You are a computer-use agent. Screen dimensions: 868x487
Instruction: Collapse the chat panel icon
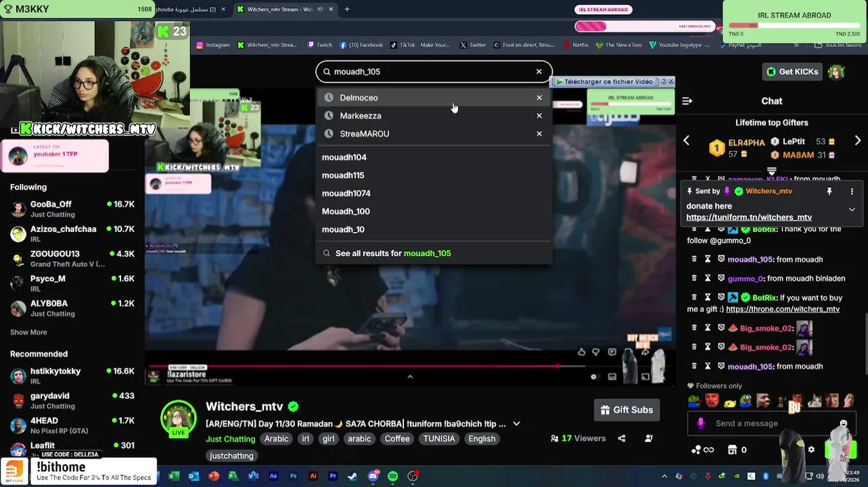click(x=687, y=101)
